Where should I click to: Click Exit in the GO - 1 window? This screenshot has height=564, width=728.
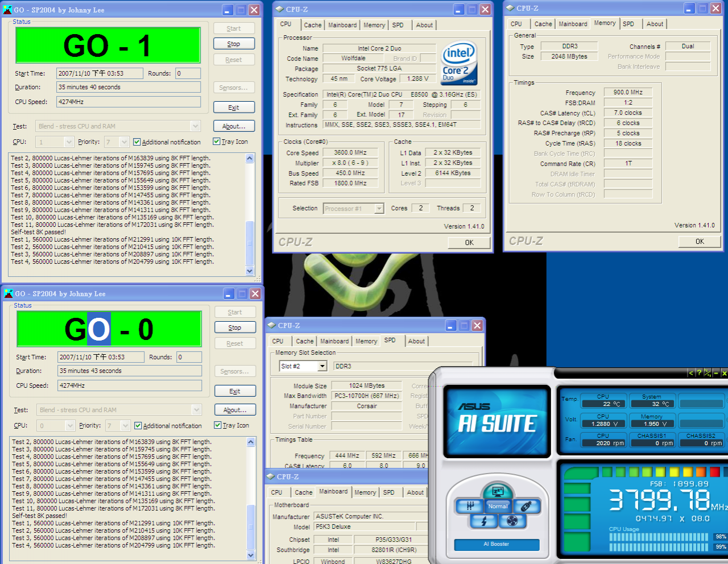point(234,107)
